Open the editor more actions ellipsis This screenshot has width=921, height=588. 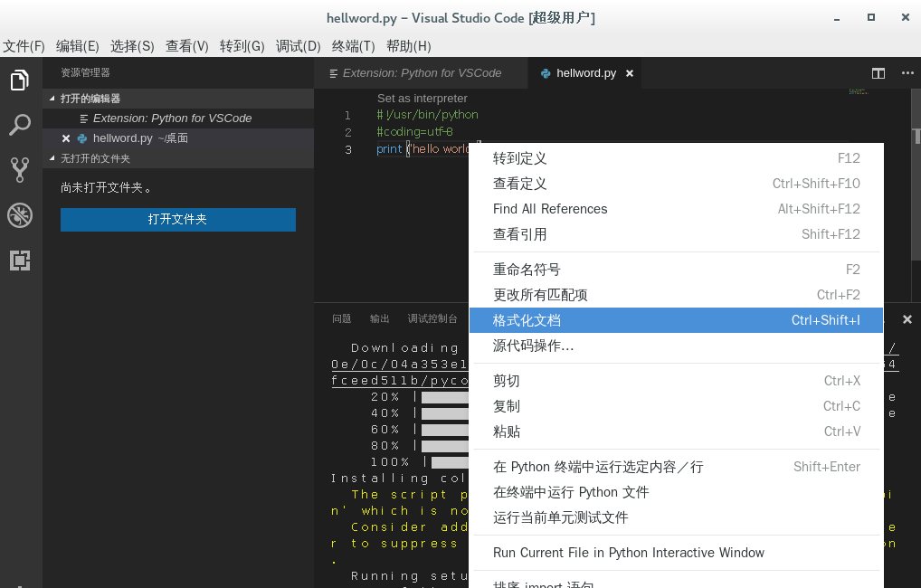[907, 73]
